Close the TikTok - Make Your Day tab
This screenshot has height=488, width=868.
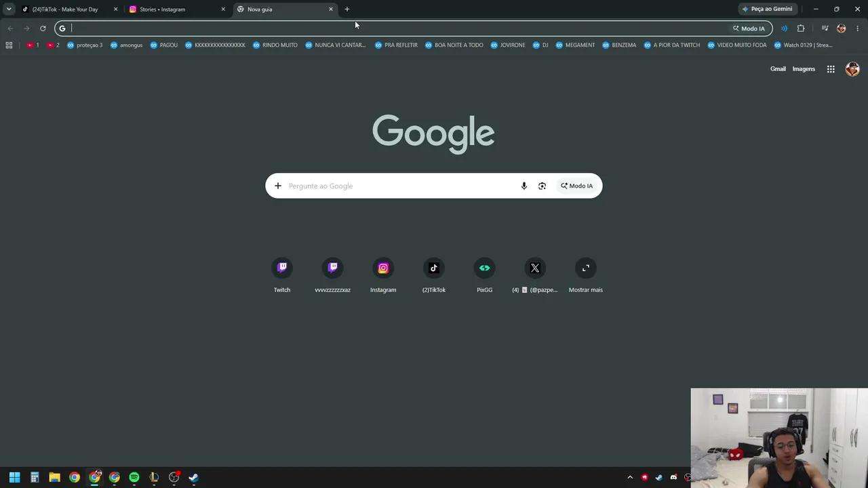coord(115,9)
